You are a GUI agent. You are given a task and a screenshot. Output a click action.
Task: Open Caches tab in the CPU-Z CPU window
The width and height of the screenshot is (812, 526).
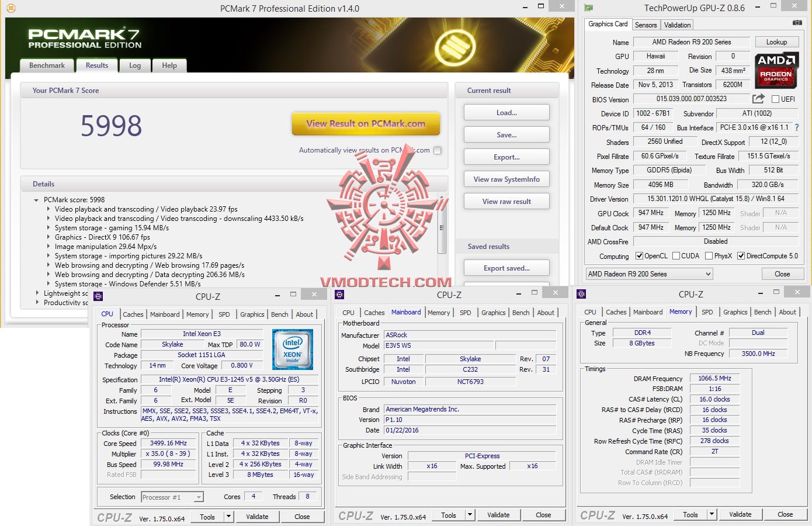click(x=133, y=314)
